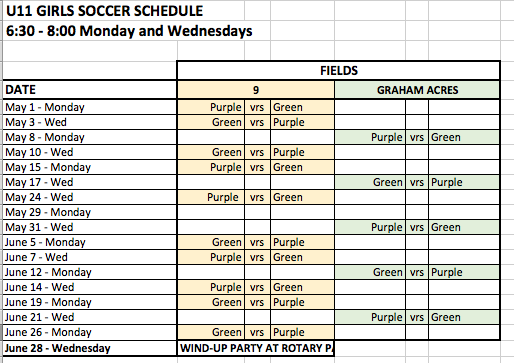The width and height of the screenshot is (514, 363).
Task: Select the WIND-UP PARTY AT ROTARY cell
Action: [x=256, y=348]
